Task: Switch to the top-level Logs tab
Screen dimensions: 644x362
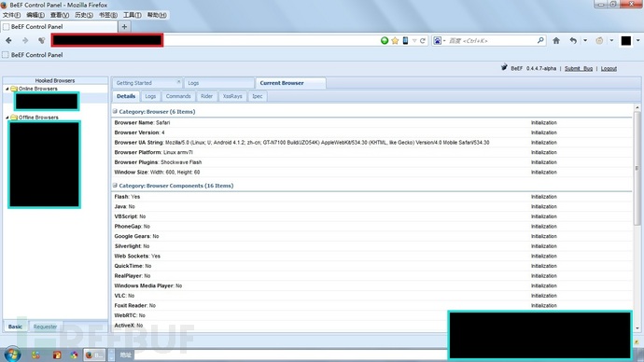Action: [x=219, y=83]
